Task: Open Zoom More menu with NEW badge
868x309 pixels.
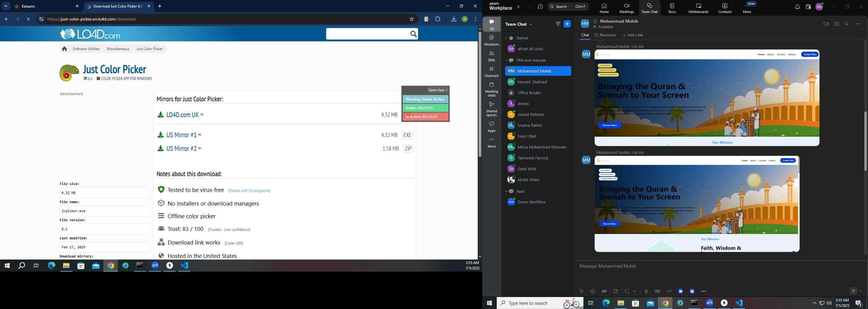Action: click(747, 8)
